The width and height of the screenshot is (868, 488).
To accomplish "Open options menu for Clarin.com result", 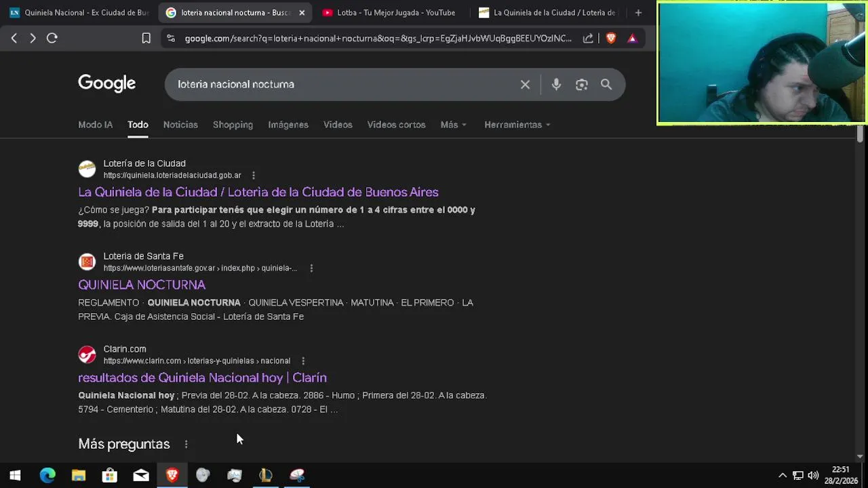I will tap(303, 361).
